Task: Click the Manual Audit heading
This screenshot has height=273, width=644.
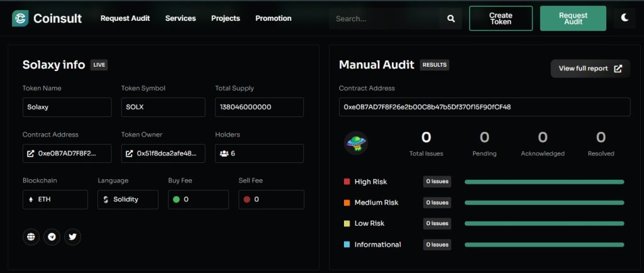Action: click(377, 65)
